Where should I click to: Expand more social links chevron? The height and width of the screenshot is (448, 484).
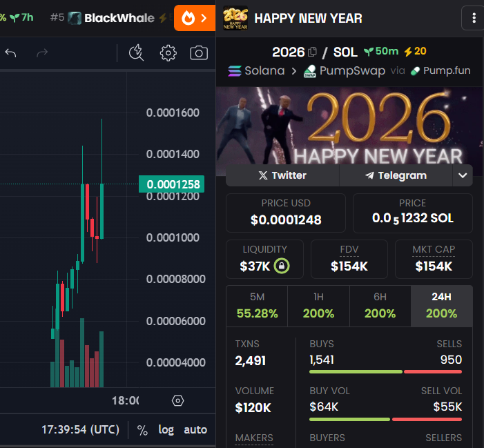[463, 175]
